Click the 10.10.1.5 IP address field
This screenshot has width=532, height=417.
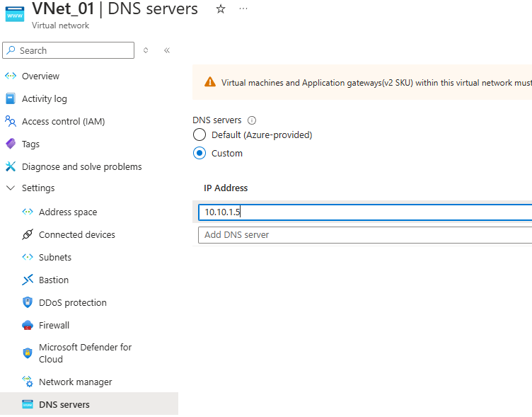click(x=365, y=212)
